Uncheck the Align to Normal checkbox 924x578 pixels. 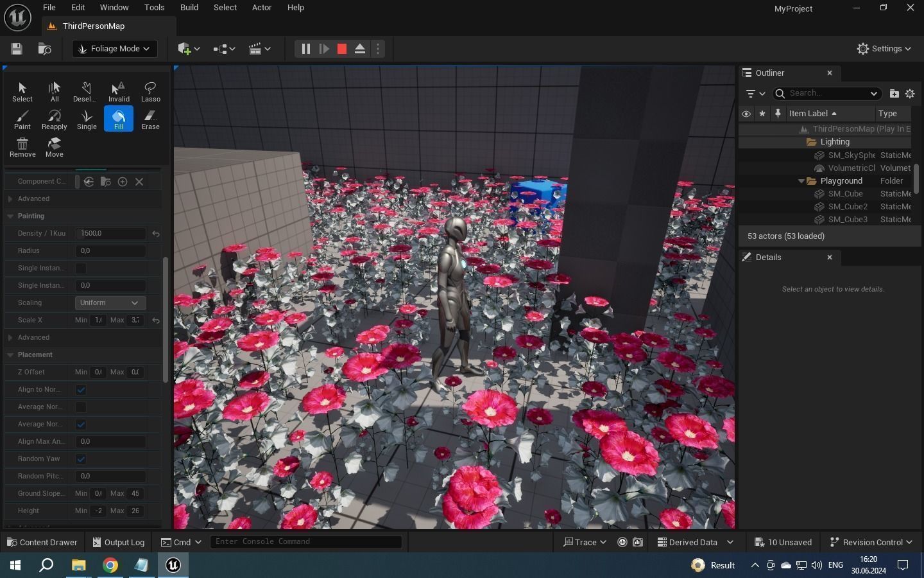pyautogui.click(x=81, y=390)
